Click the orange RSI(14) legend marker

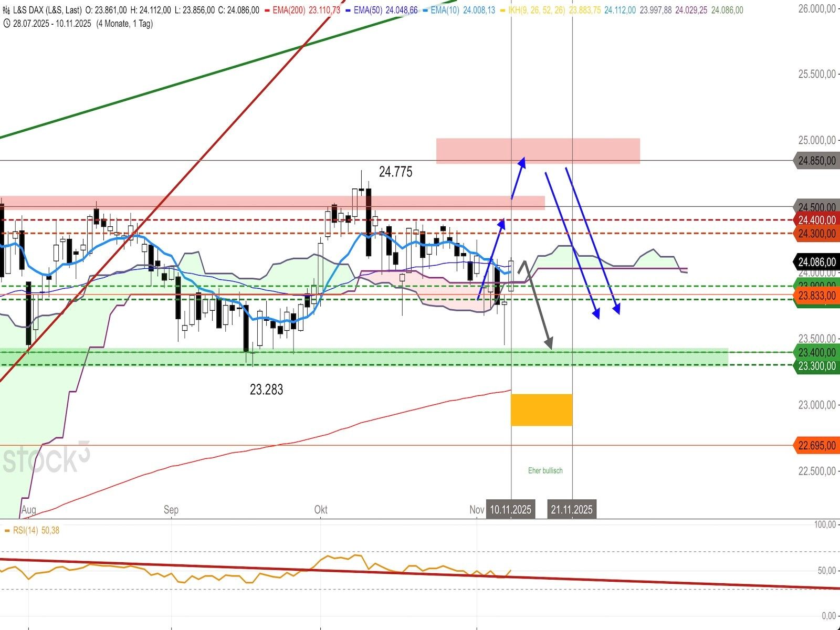pyautogui.click(x=7, y=531)
